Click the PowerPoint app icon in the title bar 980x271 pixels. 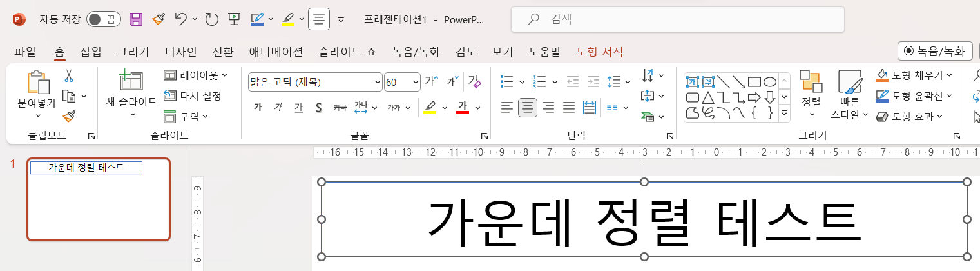pyautogui.click(x=19, y=19)
